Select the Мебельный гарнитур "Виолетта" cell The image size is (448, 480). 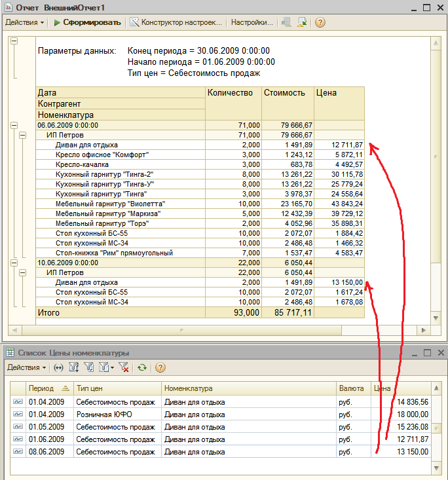coord(121,204)
